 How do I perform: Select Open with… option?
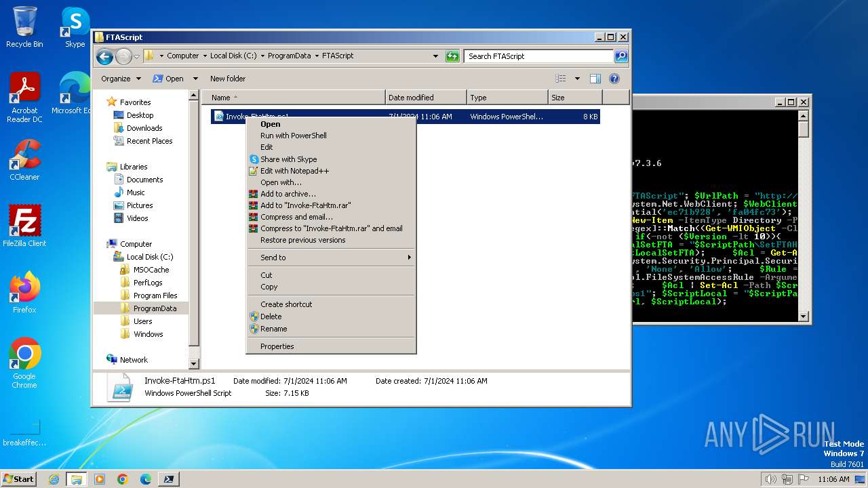[331, 182]
